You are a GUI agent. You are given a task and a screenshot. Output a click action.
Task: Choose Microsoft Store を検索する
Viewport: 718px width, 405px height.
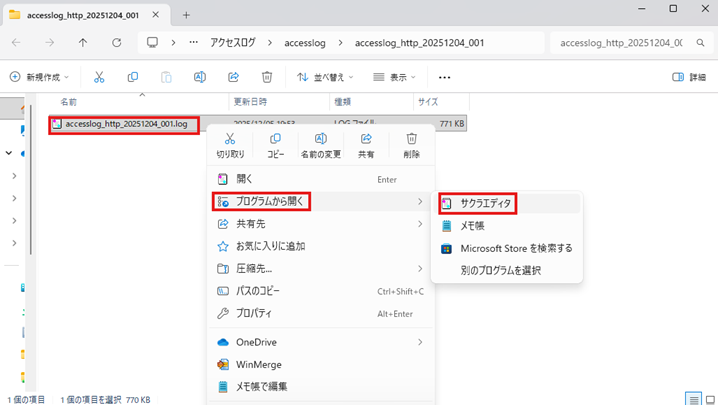[x=507, y=248]
